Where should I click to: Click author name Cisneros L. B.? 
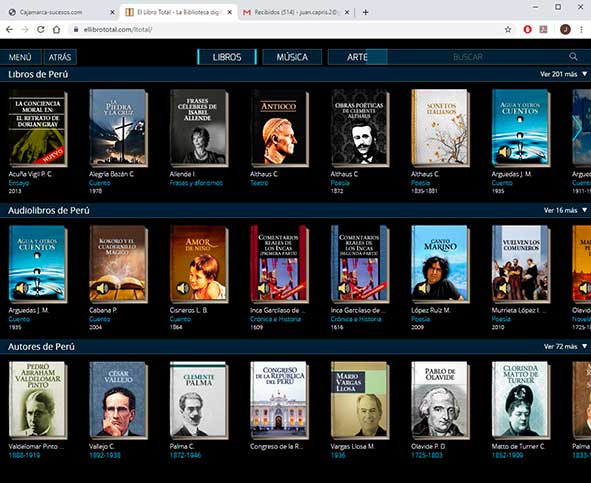click(x=189, y=310)
